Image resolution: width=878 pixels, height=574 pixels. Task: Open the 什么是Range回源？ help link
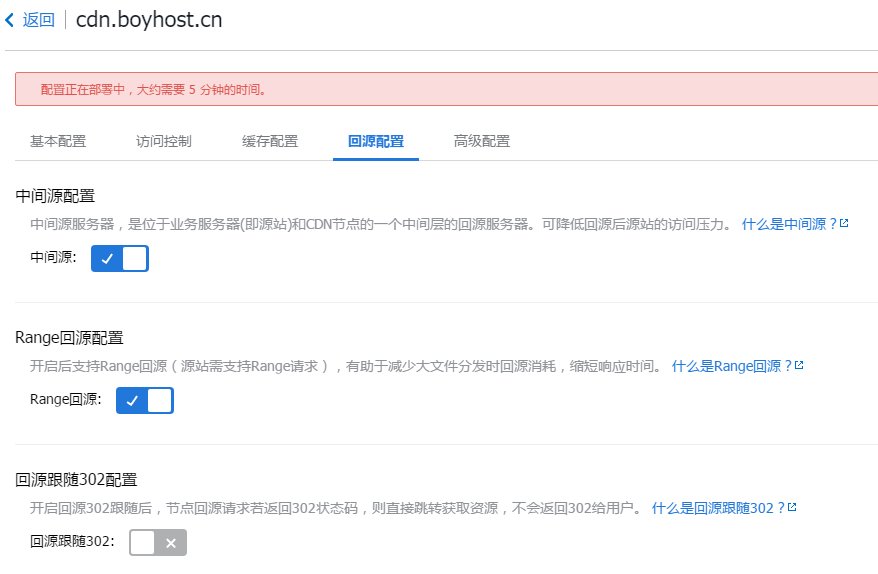coord(731,366)
